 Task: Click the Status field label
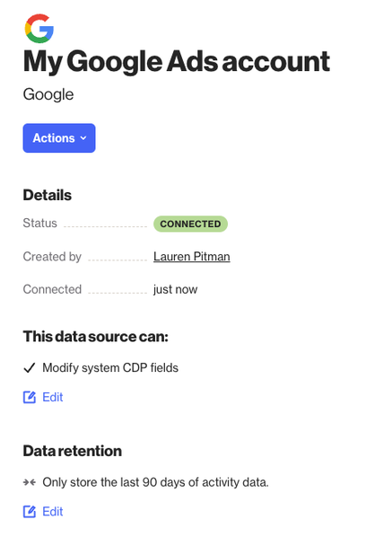[x=40, y=224]
